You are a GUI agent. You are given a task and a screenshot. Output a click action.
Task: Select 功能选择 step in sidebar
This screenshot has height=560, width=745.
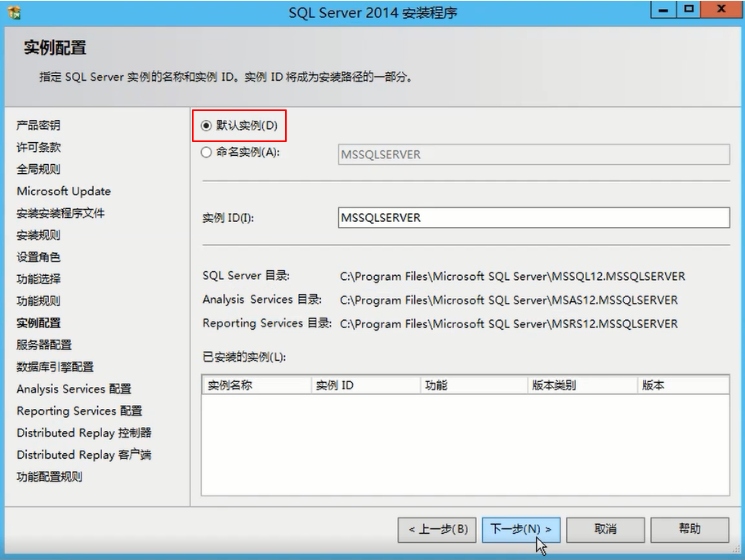pyautogui.click(x=38, y=279)
